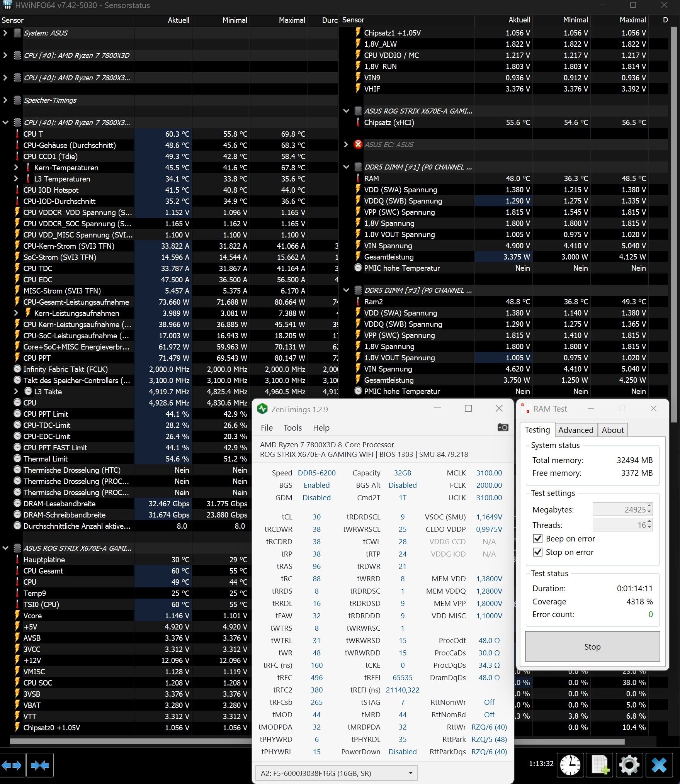
Task: Click the Threads input field
Action: [x=619, y=525]
